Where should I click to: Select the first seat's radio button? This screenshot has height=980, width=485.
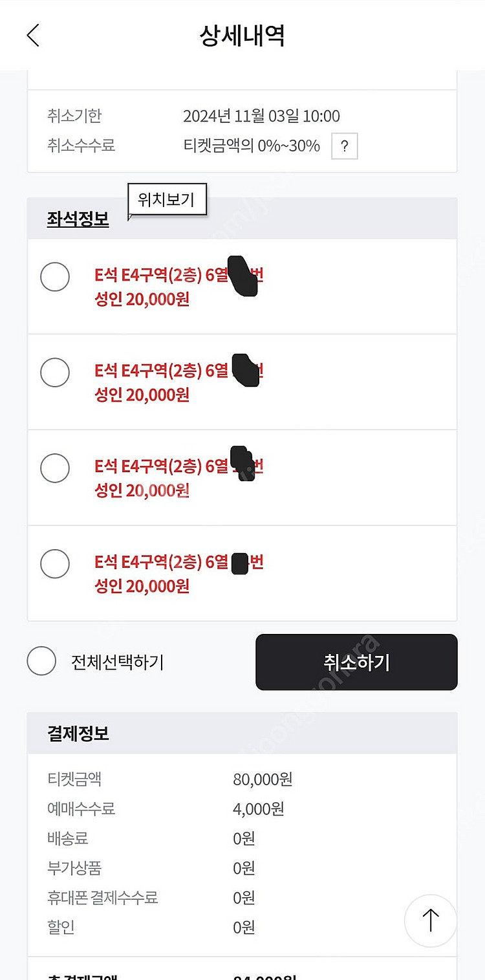pyautogui.click(x=55, y=277)
